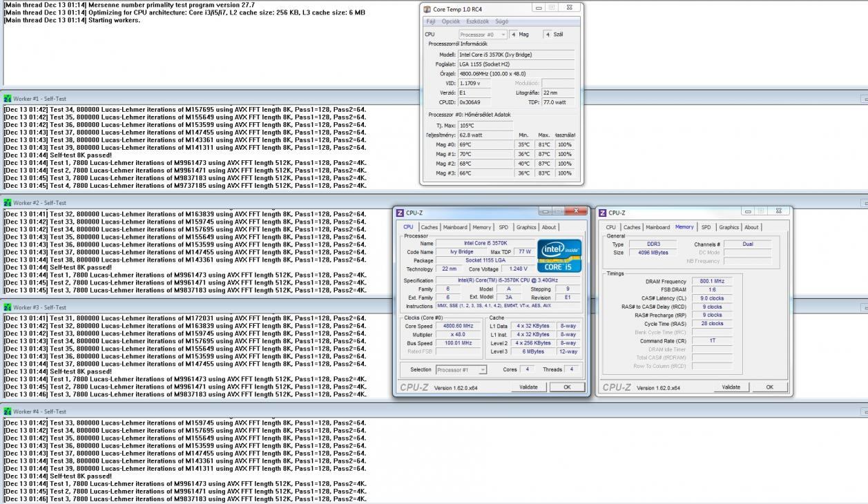
Task: Click the Core Voltage value 1.248 V
Action: [518, 269]
